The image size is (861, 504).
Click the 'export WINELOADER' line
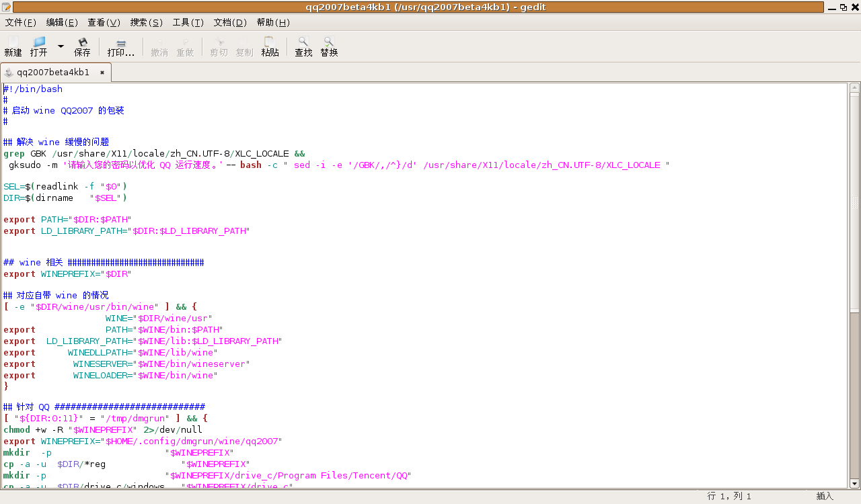(111, 375)
